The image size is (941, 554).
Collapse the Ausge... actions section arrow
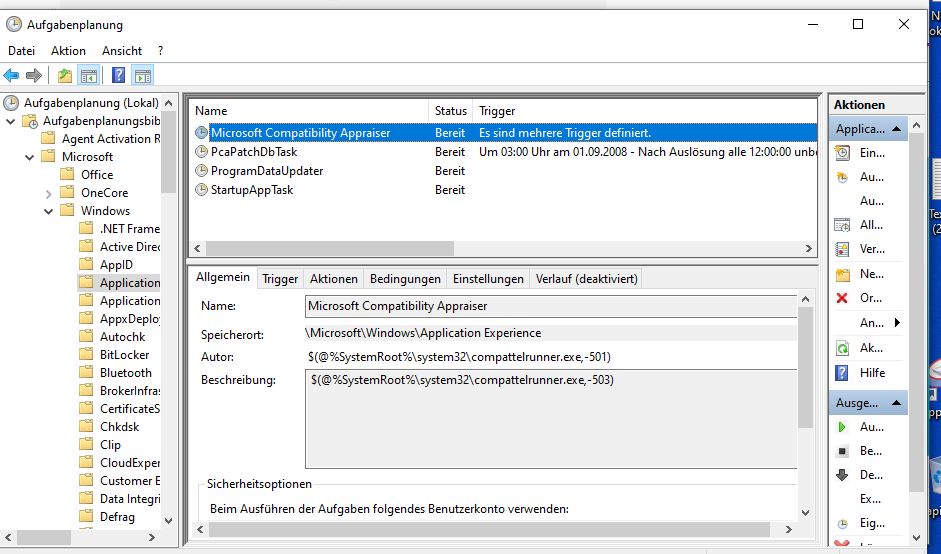click(897, 403)
